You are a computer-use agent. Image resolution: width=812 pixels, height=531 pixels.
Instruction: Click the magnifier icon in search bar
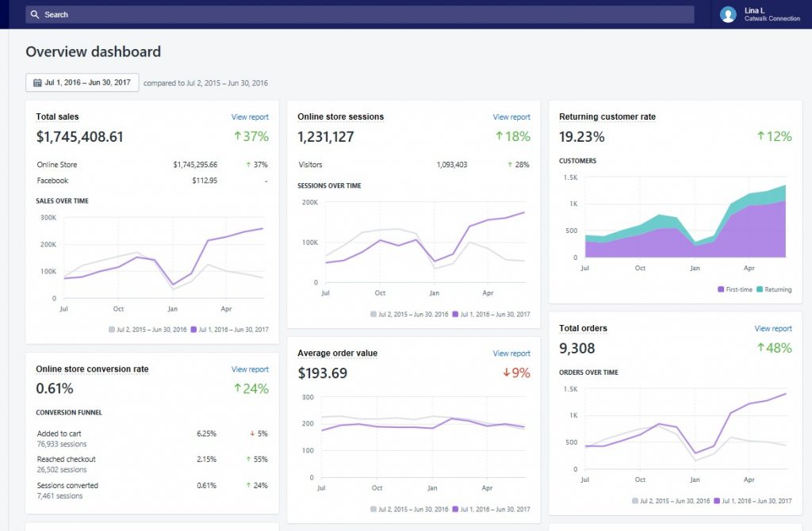click(x=35, y=14)
